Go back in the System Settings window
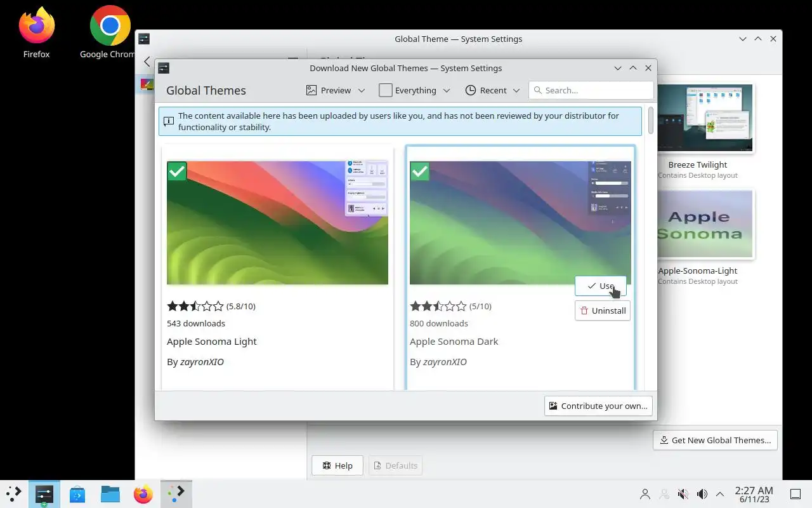Viewport: 812px width, 508px height. 147,62
